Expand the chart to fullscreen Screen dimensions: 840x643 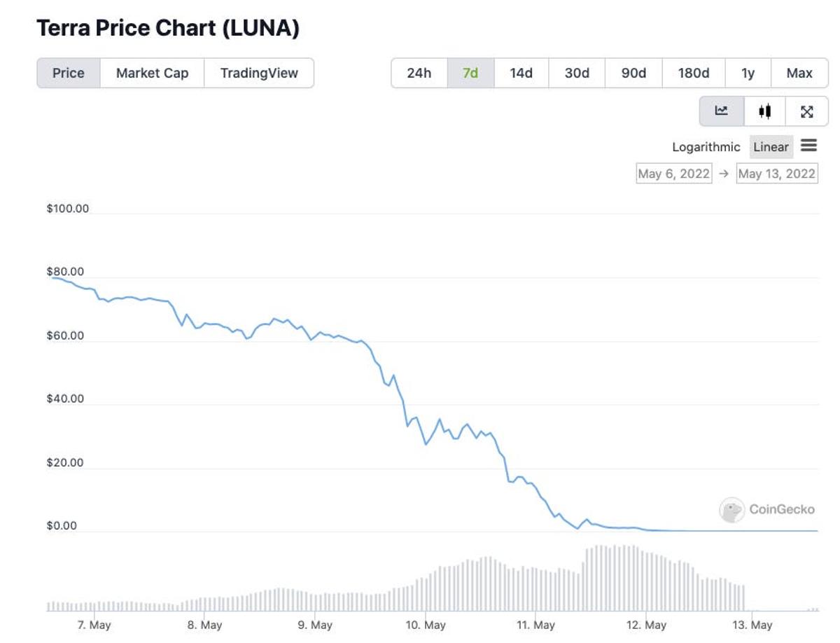coord(808,111)
